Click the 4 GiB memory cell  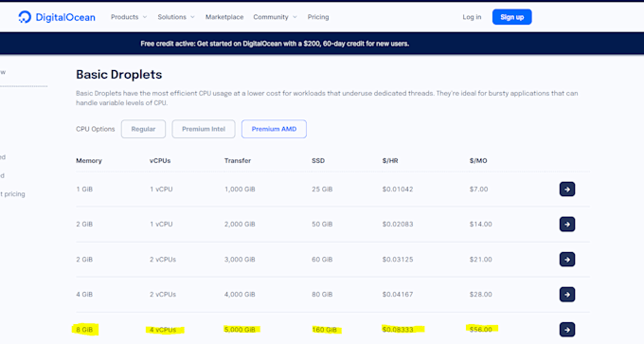tap(84, 295)
